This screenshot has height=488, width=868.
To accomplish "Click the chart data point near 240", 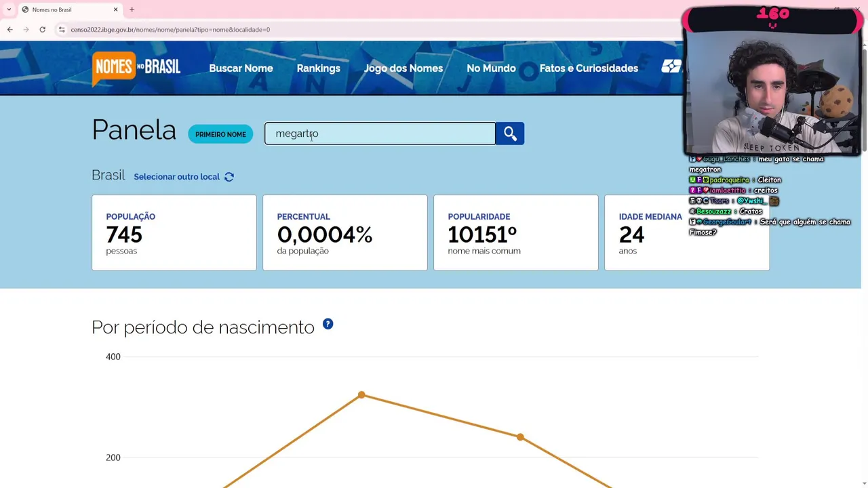I will 520,437.
